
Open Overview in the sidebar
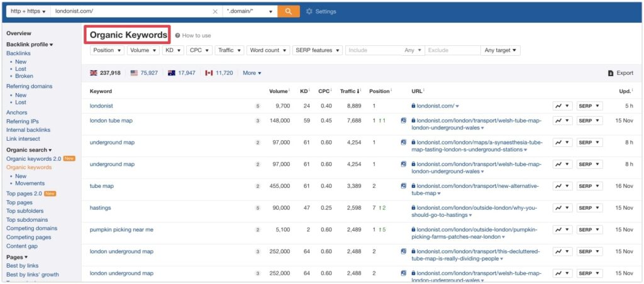[x=19, y=33]
